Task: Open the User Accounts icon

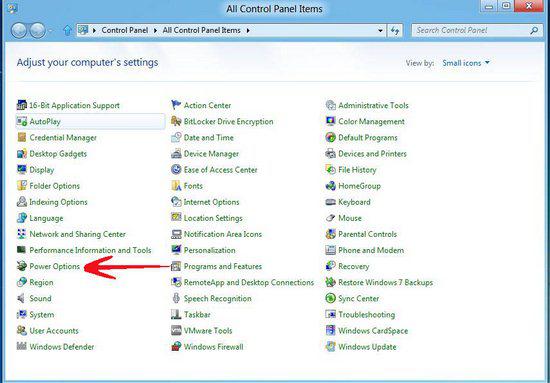Action: 22,331
